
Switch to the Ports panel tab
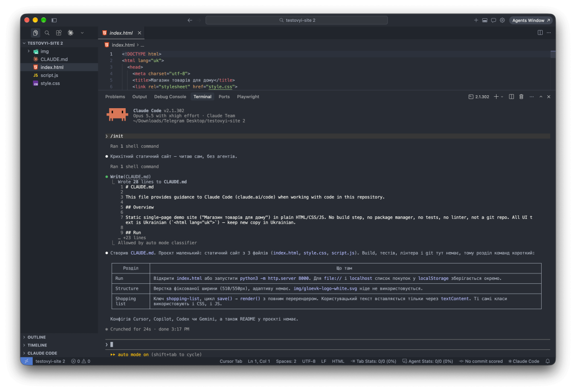click(224, 97)
